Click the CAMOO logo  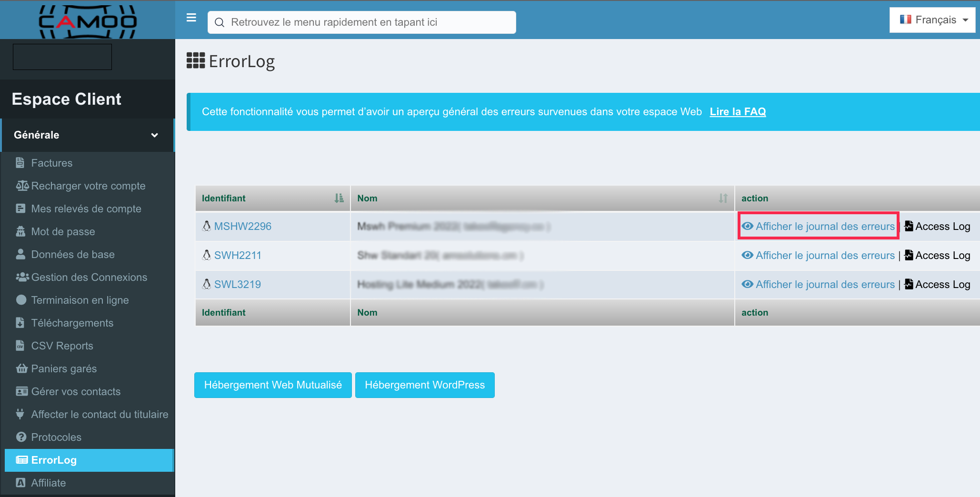88,21
